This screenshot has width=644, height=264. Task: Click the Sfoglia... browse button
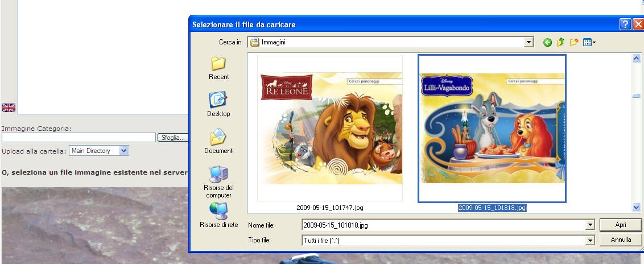[x=172, y=138]
